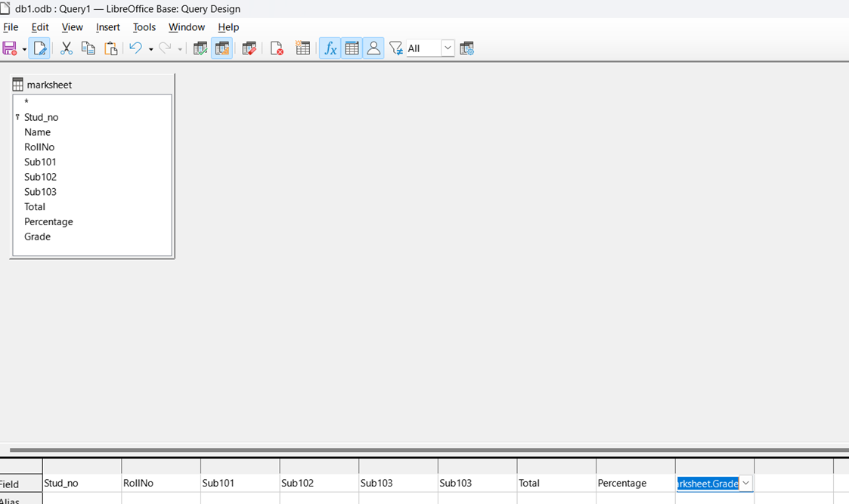Toggle the Alias row button
Image resolution: width=849 pixels, height=504 pixels.
373,48
